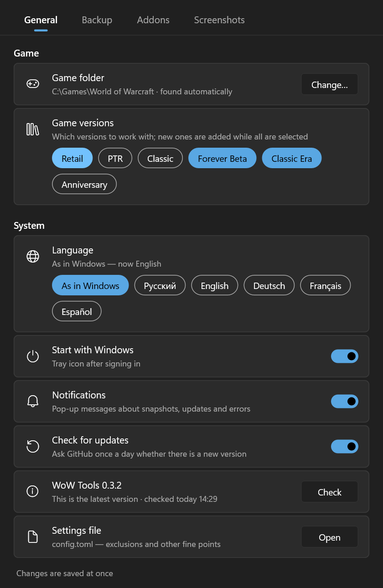Choose Español as the language
383x588 pixels.
point(77,312)
